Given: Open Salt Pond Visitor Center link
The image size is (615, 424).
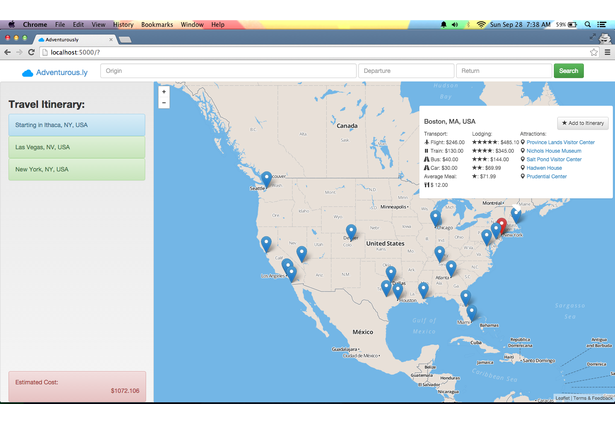Looking at the screenshot, I should pos(554,159).
